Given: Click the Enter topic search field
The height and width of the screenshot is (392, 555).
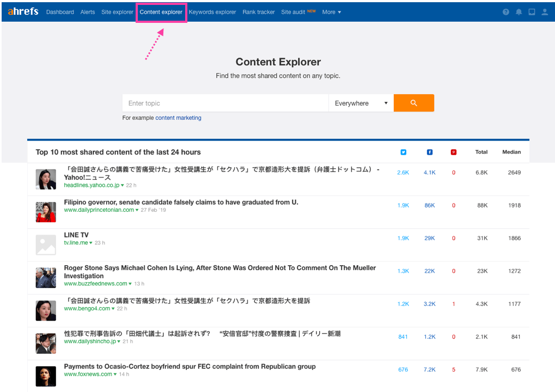Looking at the screenshot, I should (225, 103).
